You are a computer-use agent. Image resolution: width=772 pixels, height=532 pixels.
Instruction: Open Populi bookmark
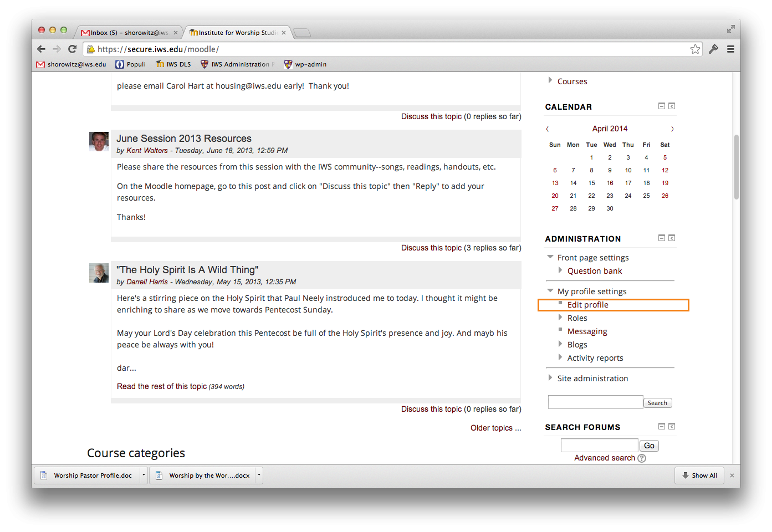coord(131,64)
